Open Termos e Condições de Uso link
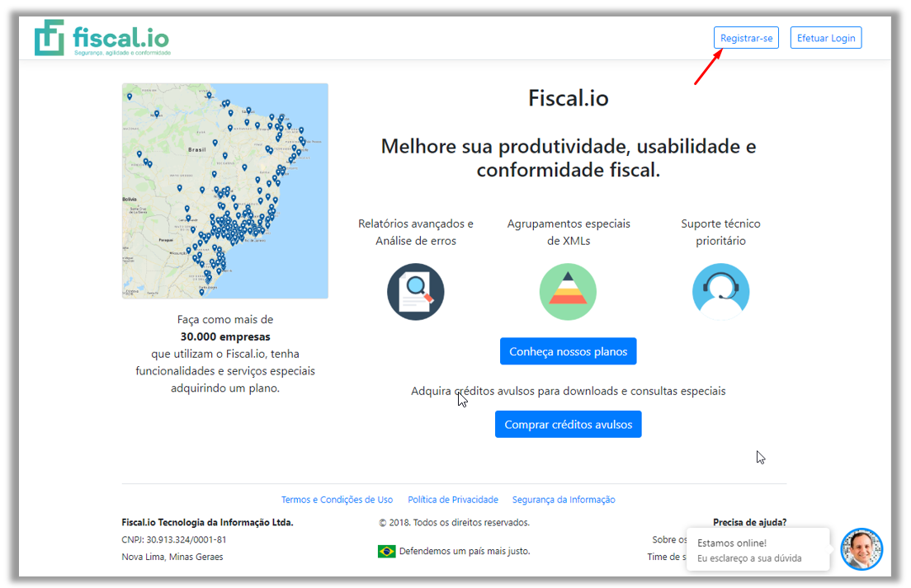This screenshot has width=911, height=588. [x=337, y=500]
